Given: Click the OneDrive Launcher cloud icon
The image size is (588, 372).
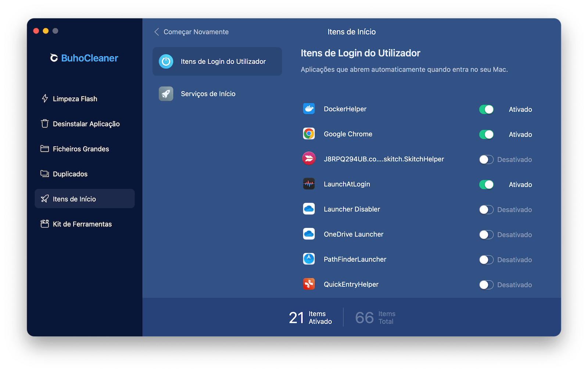Looking at the screenshot, I should point(309,234).
